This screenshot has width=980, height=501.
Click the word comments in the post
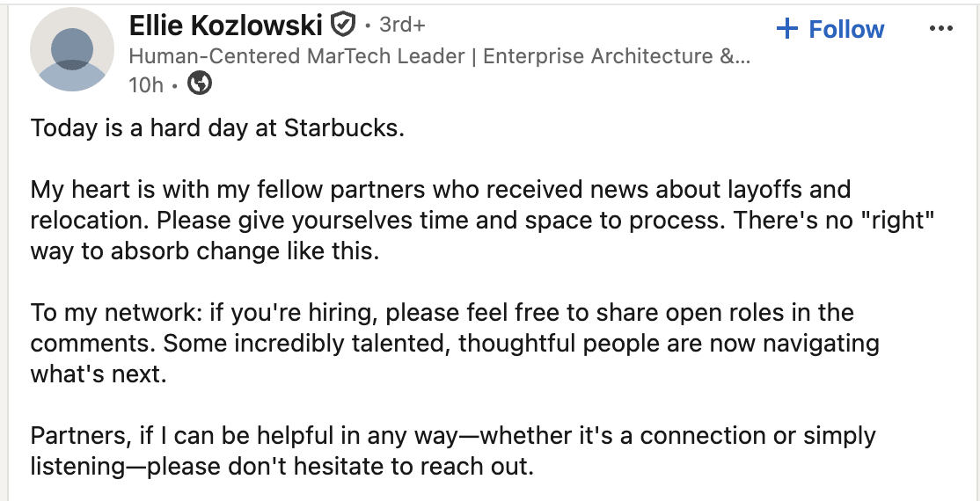pos(91,343)
